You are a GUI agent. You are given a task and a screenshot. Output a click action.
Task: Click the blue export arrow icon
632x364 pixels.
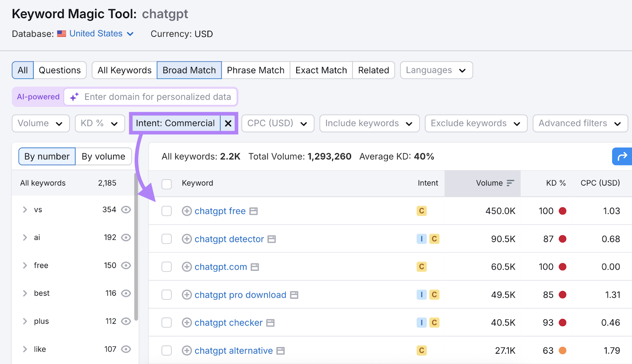pos(622,156)
